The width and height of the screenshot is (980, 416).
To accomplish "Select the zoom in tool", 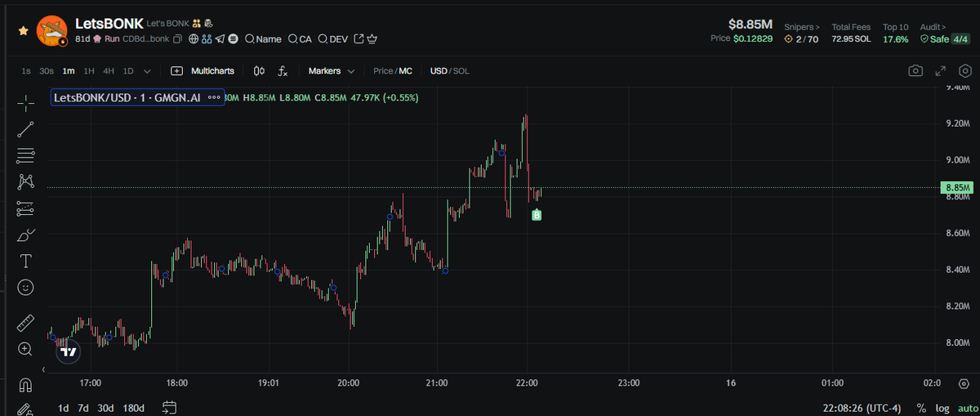I will (x=25, y=349).
